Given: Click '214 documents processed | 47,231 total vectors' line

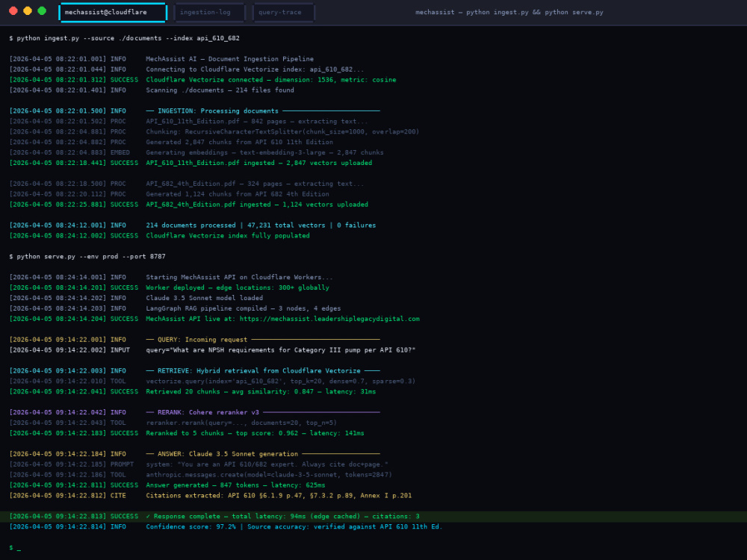Looking at the screenshot, I should point(193,225).
